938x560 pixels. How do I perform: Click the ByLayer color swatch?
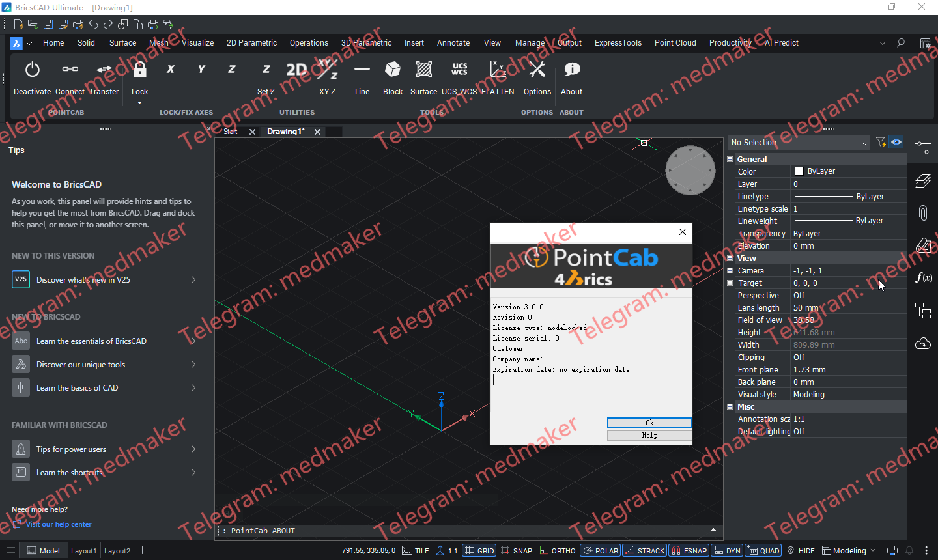tap(800, 171)
